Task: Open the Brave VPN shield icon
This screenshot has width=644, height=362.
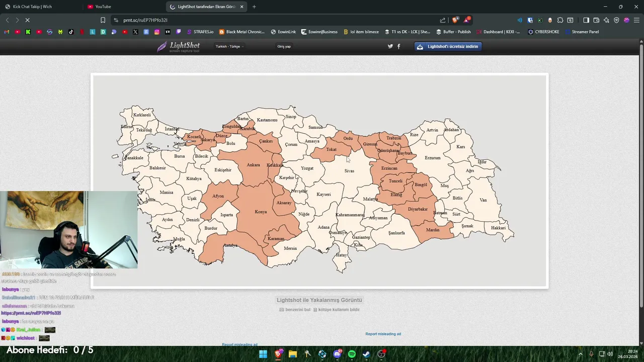Action: (x=616, y=20)
